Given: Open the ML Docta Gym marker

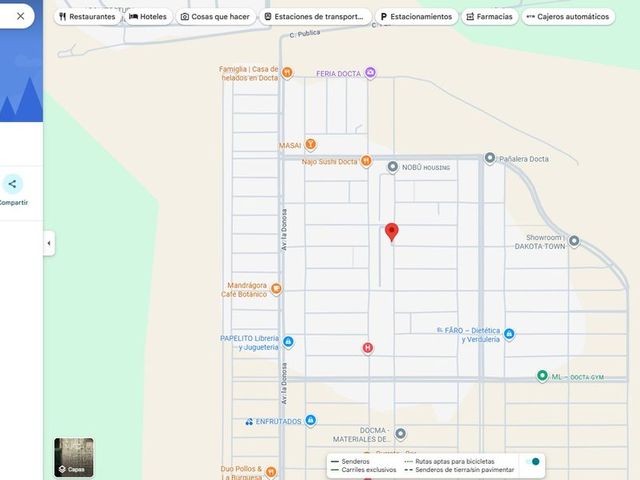Looking at the screenshot, I should pos(542,376).
